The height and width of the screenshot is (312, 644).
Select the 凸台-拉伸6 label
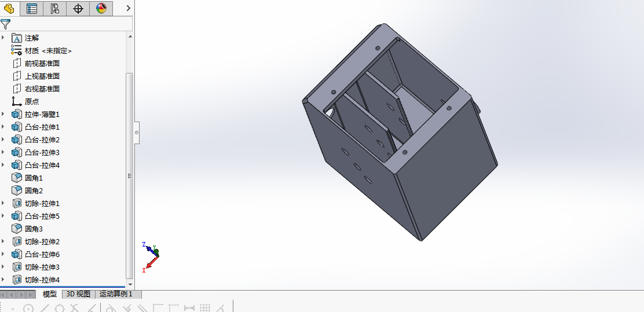[42, 254]
